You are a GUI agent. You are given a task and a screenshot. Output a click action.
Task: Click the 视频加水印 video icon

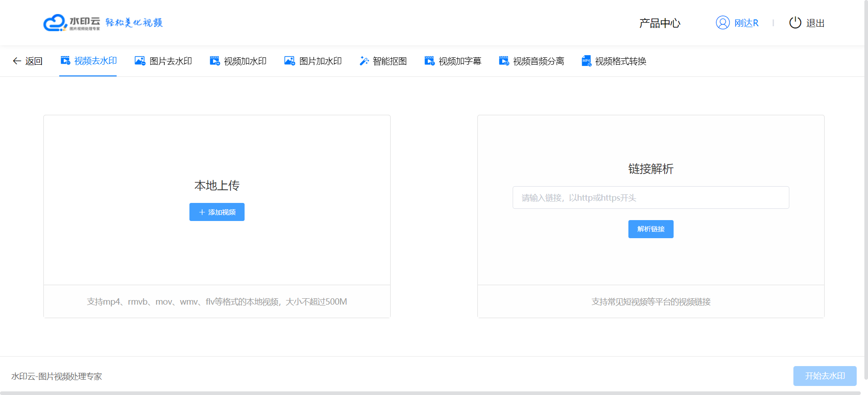[x=215, y=61]
